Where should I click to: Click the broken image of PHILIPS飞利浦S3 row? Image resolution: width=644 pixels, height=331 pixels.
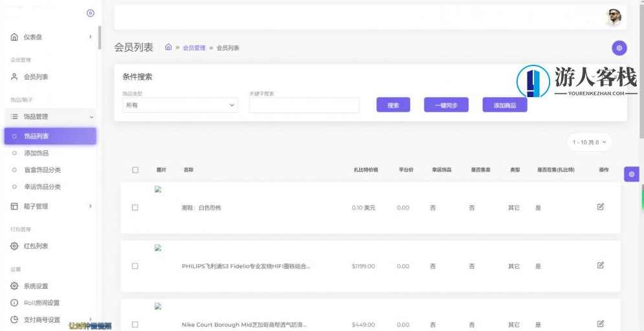[158, 248]
